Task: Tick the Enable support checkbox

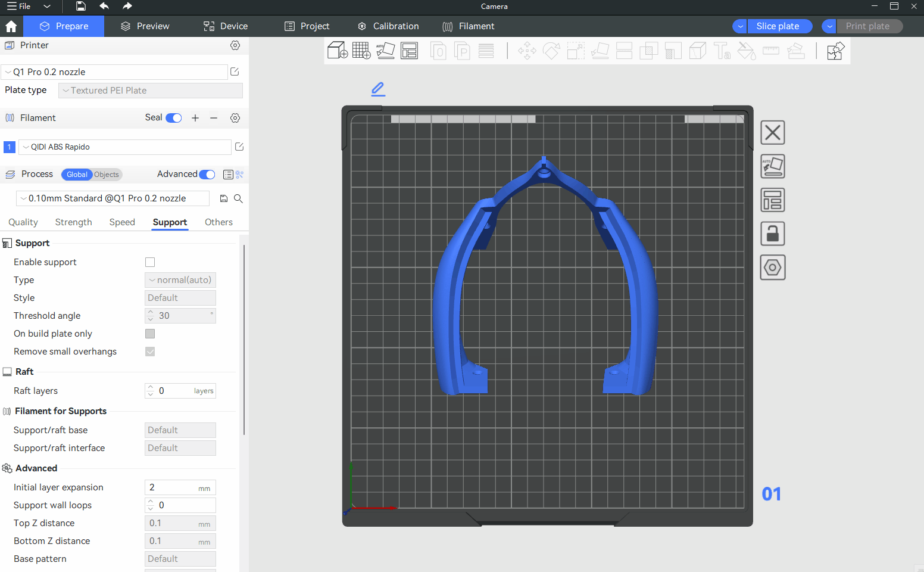Action: [150, 262]
